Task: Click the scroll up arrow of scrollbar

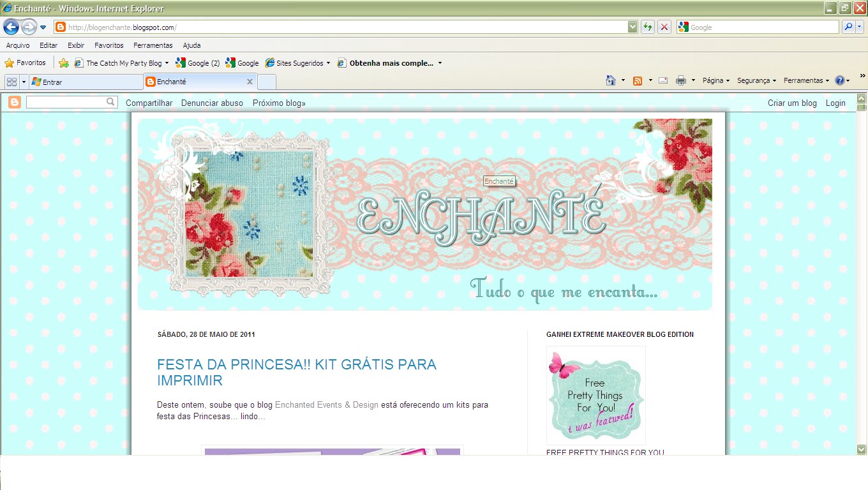Action: pos(862,99)
